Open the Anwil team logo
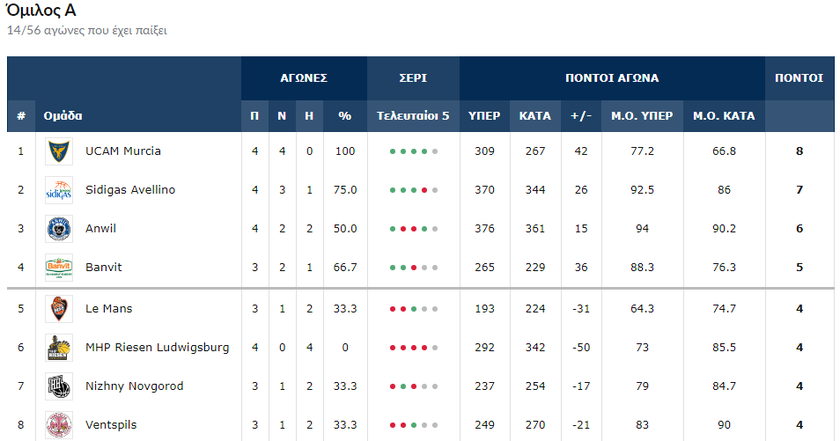840x441 pixels. click(x=59, y=230)
